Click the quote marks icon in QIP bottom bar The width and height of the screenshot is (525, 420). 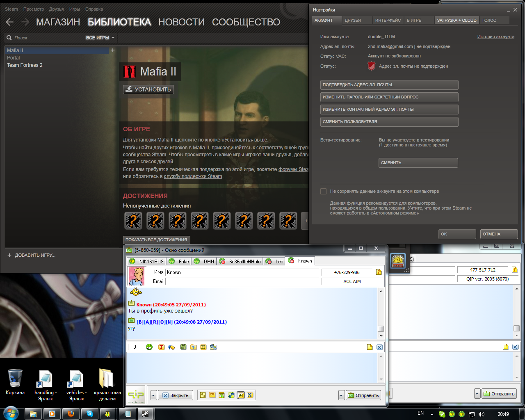point(203,395)
